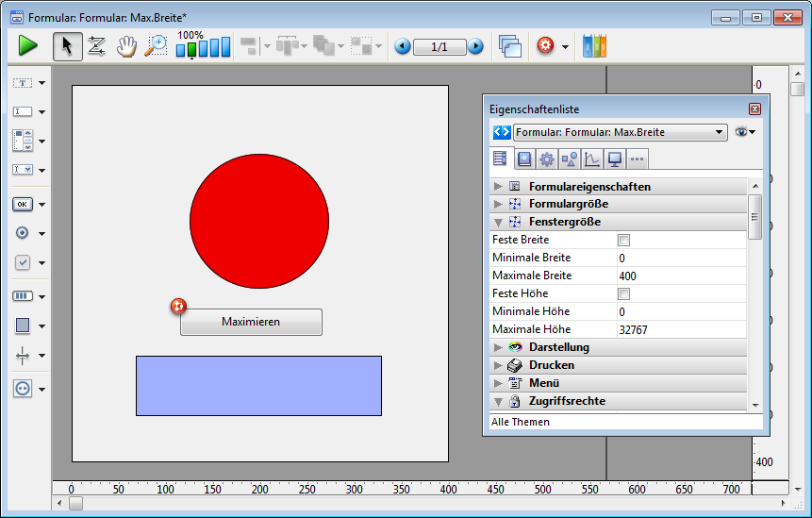The height and width of the screenshot is (518, 812).
Task: Choose the radio button object tool
Action: (23, 233)
